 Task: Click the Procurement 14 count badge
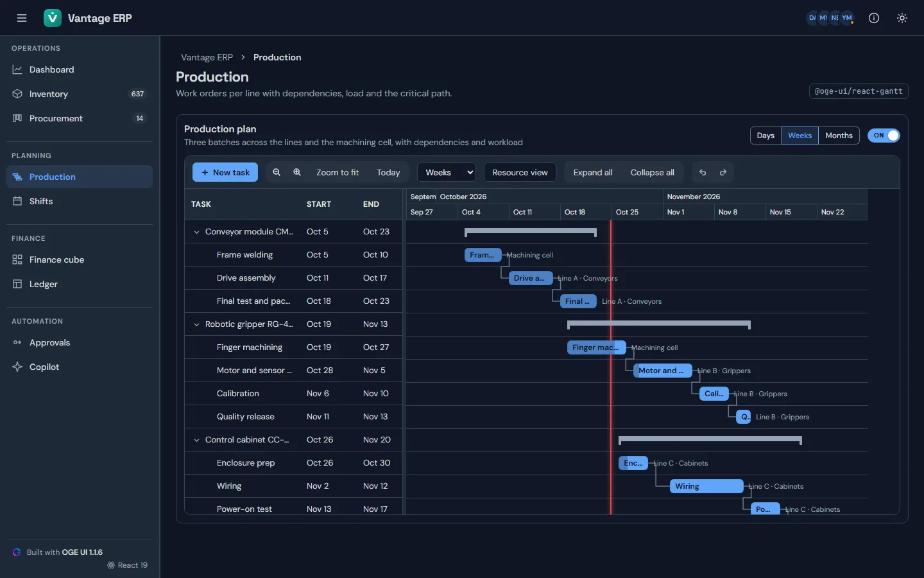click(140, 118)
